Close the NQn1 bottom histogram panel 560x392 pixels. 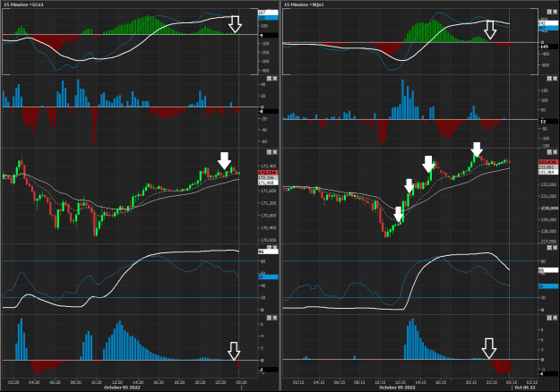pos(556,318)
